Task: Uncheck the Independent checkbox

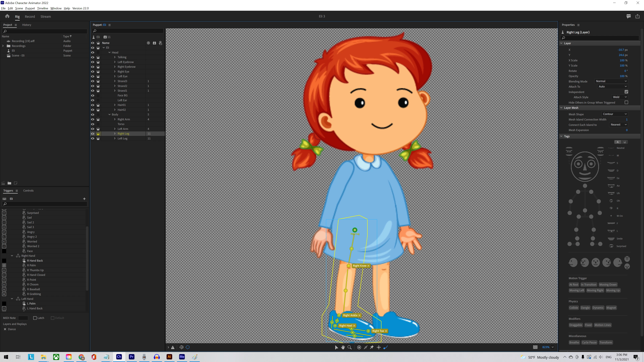Action: (x=626, y=92)
